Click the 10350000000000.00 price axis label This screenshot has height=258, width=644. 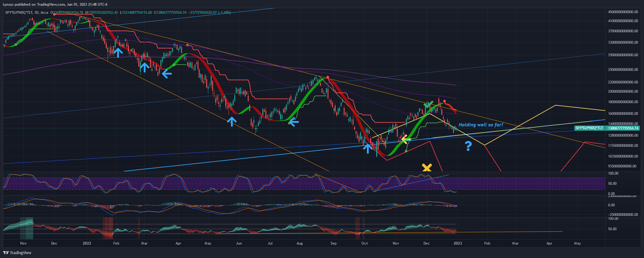[x=623, y=156]
